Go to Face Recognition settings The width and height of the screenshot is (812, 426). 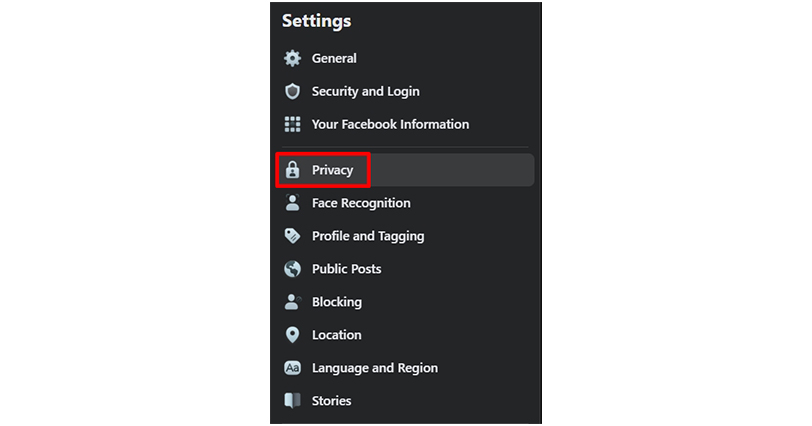pyautogui.click(x=361, y=203)
